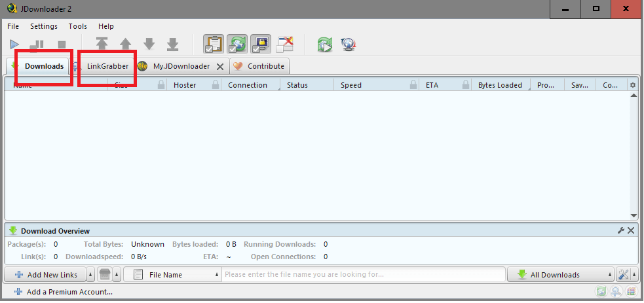Open the Help menu
Screen dimensions: 644x303
point(106,26)
